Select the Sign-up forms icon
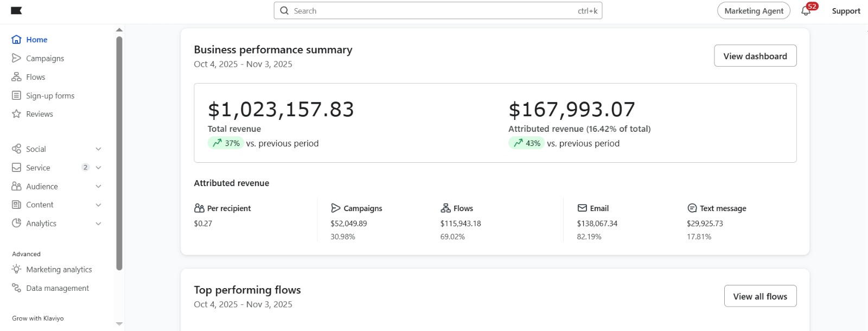The width and height of the screenshot is (868, 331). click(17, 96)
